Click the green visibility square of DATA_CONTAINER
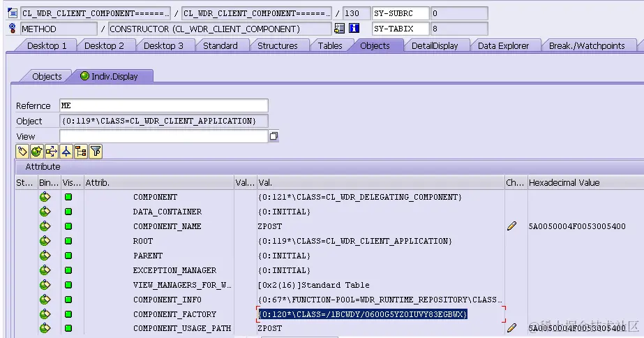The image size is (644, 338). click(68, 212)
